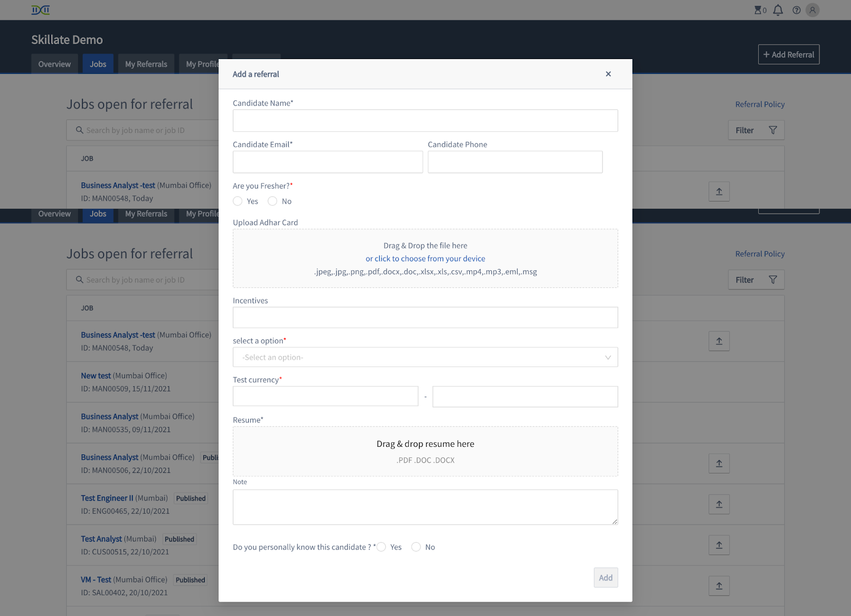Image resolution: width=851 pixels, height=616 pixels.
Task: Choose No for personally knowing candidate
Action: click(416, 547)
